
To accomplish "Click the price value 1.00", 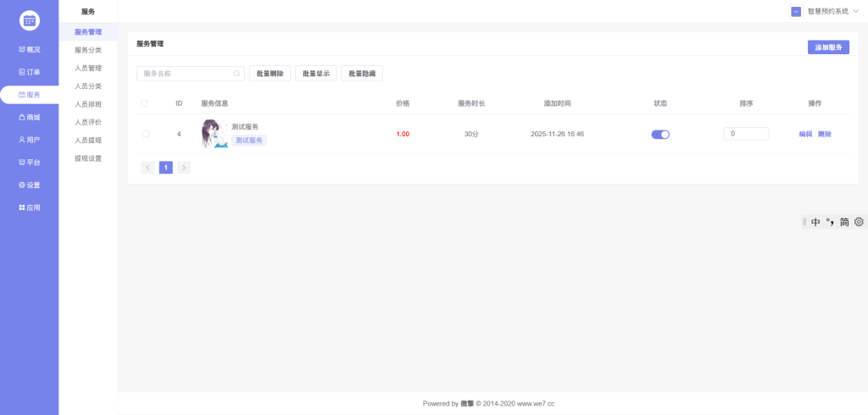I will pyautogui.click(x=403, y=134).
